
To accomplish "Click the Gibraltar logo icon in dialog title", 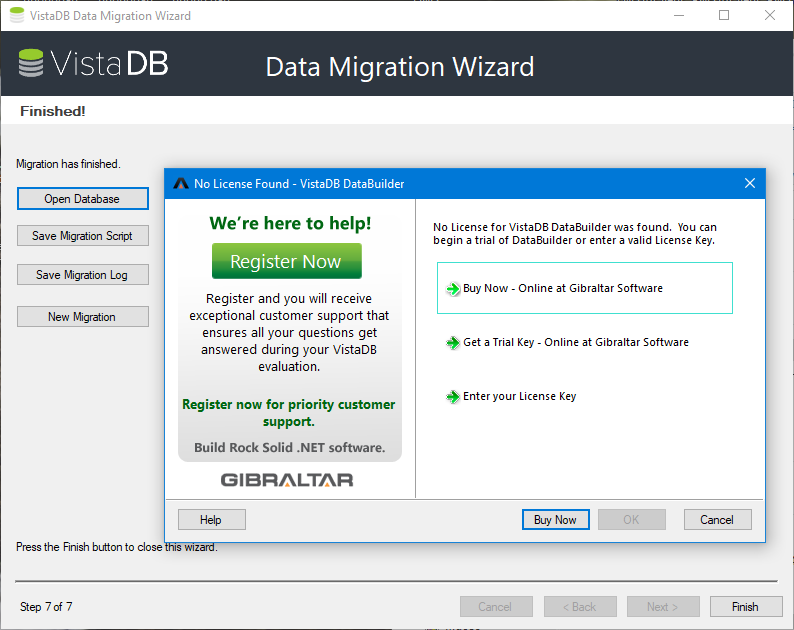I will click(181, 183).
